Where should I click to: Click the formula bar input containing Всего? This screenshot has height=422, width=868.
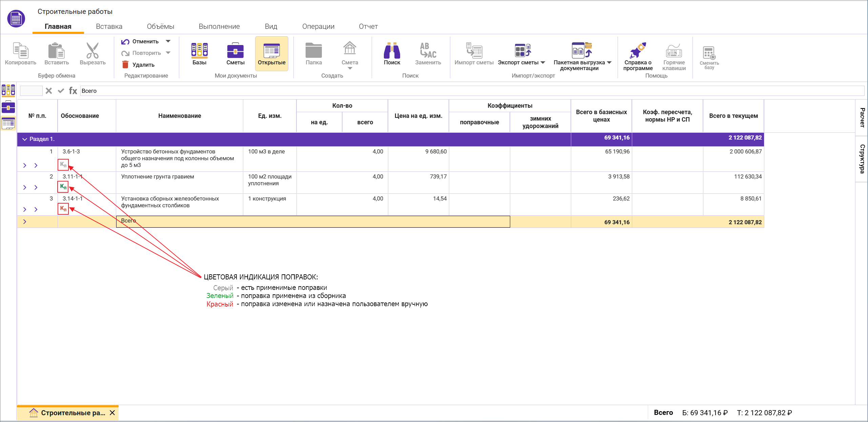pyautogui.click(x=471, y=91)
